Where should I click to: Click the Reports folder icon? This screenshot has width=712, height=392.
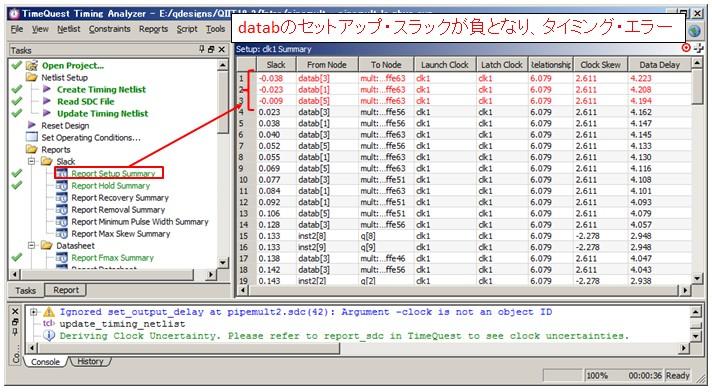coord(32,149)
